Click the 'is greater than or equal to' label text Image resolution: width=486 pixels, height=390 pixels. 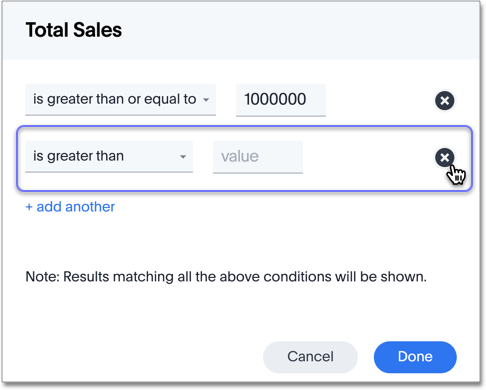pyautogui.click(x=114, y=99)
